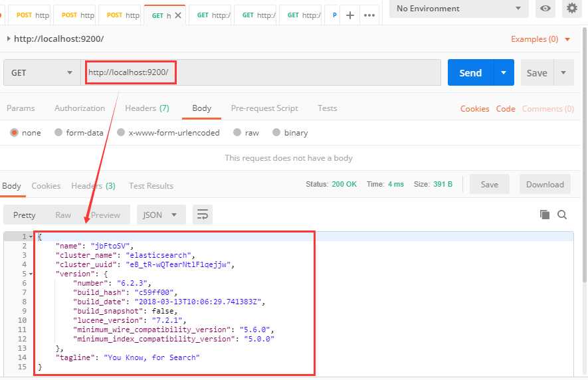Image resolution: width=588 pixels, height=380 pixels.
Task: Click the 391 B size value
Action: (442, 184)
